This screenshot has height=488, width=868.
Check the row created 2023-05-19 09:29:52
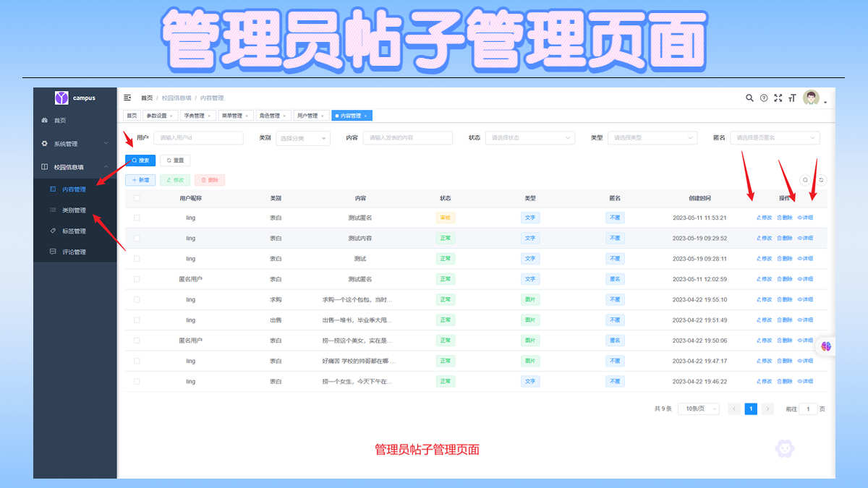[x=137, y=238]
